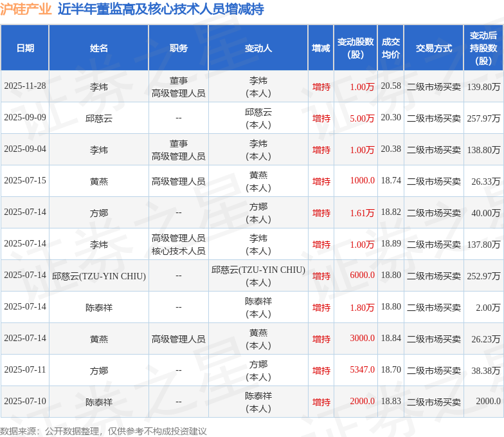
Task: Click the holdings value 139.80万
Action: click(x=483, y=87)
